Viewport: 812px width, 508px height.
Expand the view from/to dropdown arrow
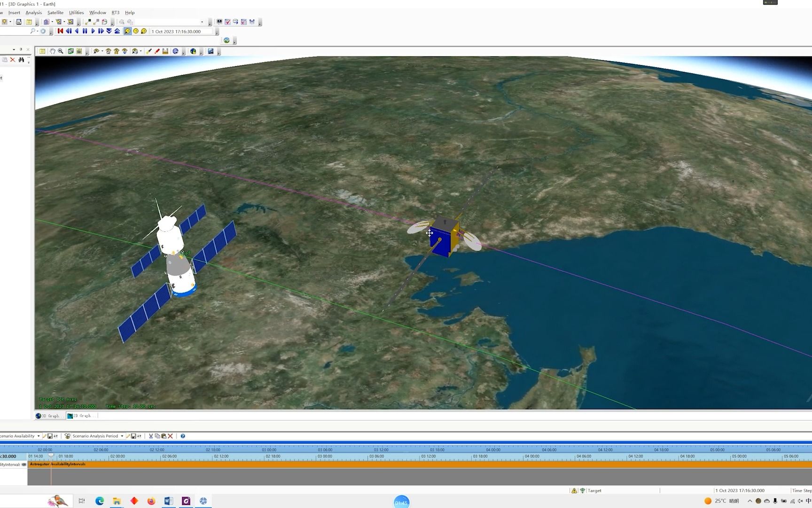click(102, 51)
